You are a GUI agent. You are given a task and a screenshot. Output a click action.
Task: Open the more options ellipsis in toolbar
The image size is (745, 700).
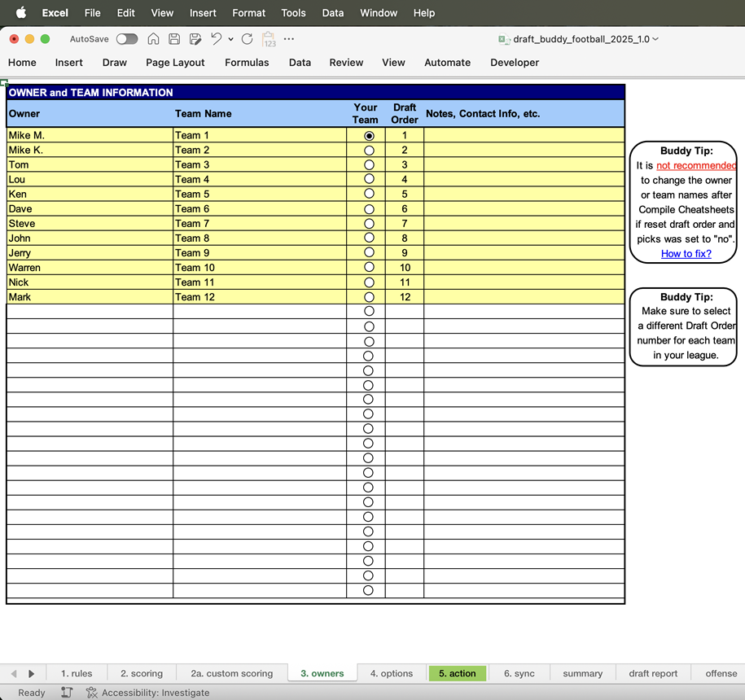coord(289,39)
